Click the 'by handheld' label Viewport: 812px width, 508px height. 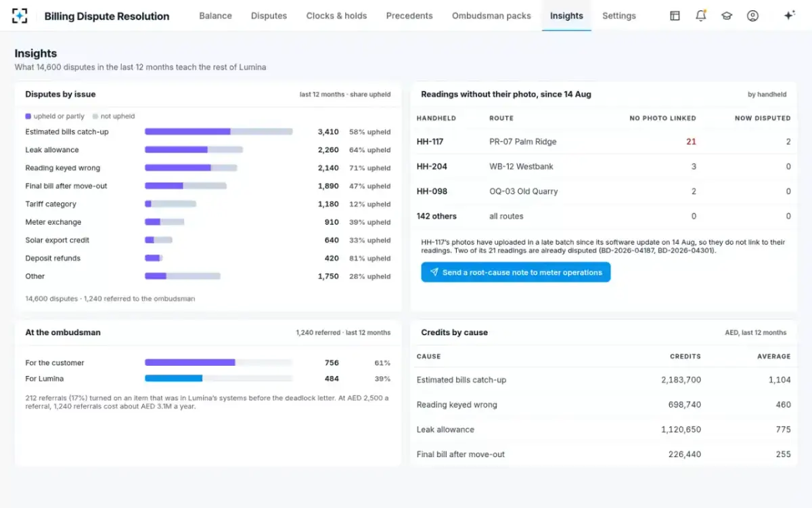767,94
